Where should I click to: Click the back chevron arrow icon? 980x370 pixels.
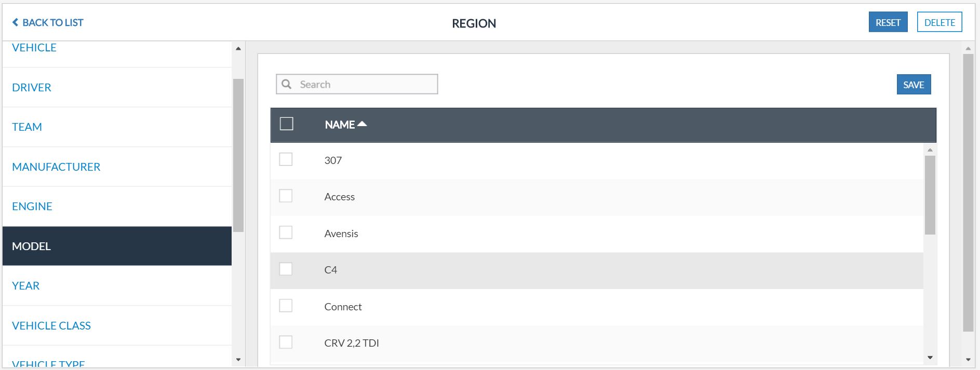click(x=16, y=22)
